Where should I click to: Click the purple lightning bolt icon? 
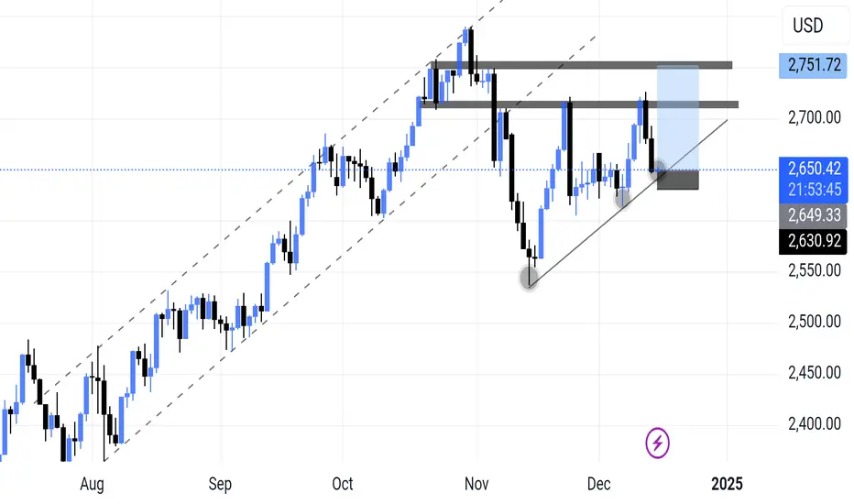(x=657, y=443)
